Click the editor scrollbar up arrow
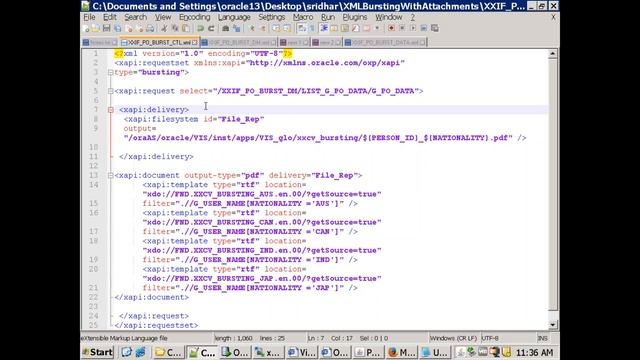This screenshot has height=360, width=640. coord(553,53)
